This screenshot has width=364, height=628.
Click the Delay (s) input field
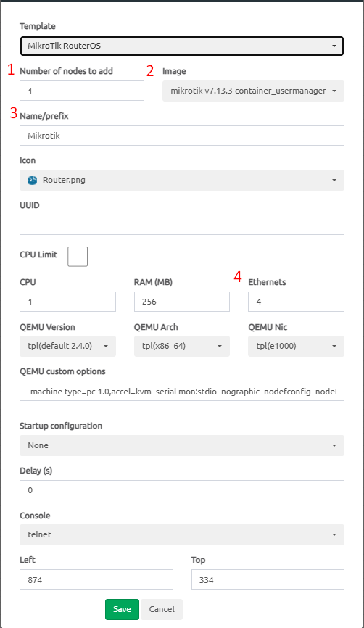[182, 490]
